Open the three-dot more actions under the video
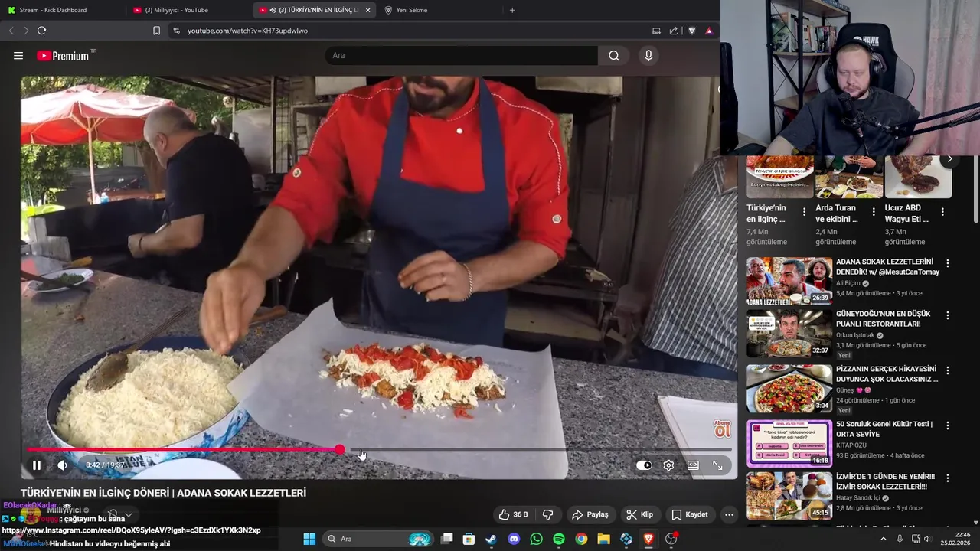The width and height of the screenshot is (980, 551). 729,514
